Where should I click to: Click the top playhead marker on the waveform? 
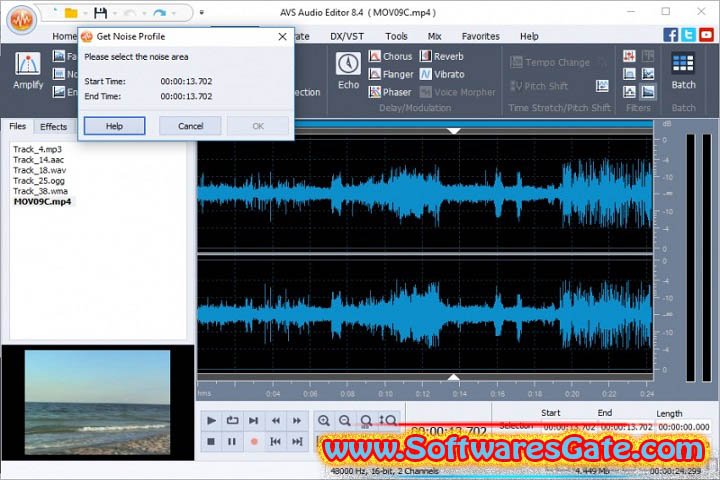pos(454,131)
